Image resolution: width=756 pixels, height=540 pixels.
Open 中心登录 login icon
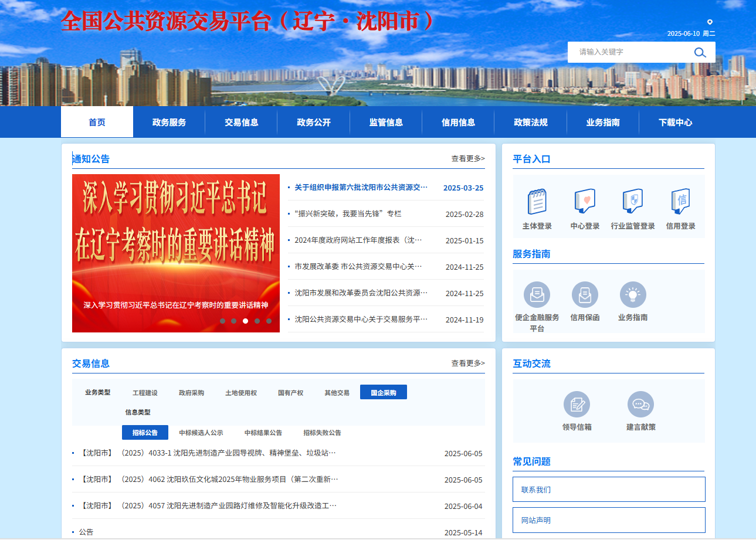point(585,202)
